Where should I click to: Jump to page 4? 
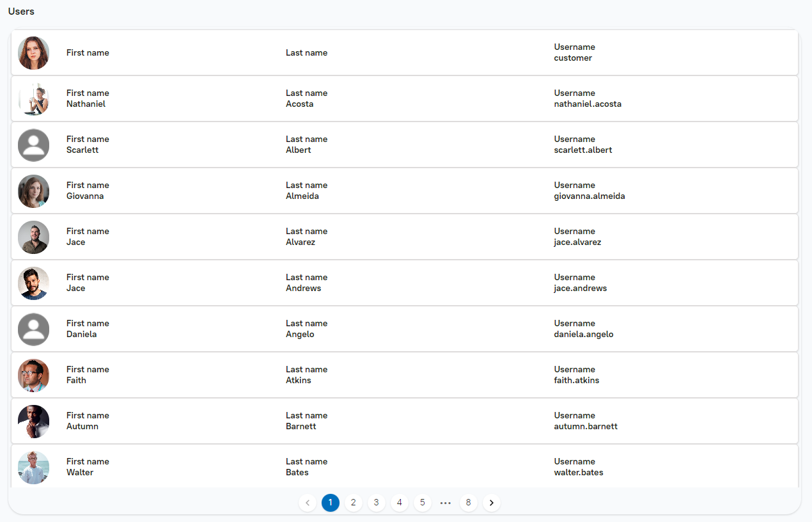(400, 503)
